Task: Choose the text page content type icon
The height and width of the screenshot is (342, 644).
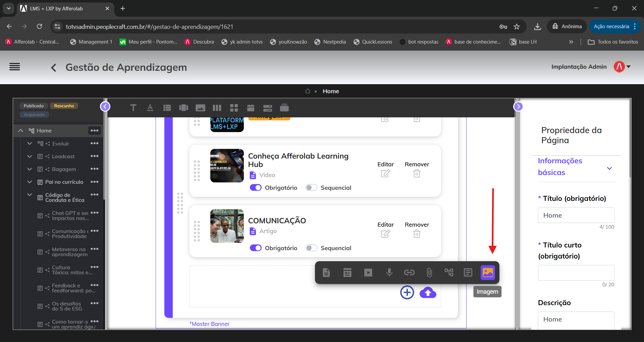Action: (x=468, y=273)
